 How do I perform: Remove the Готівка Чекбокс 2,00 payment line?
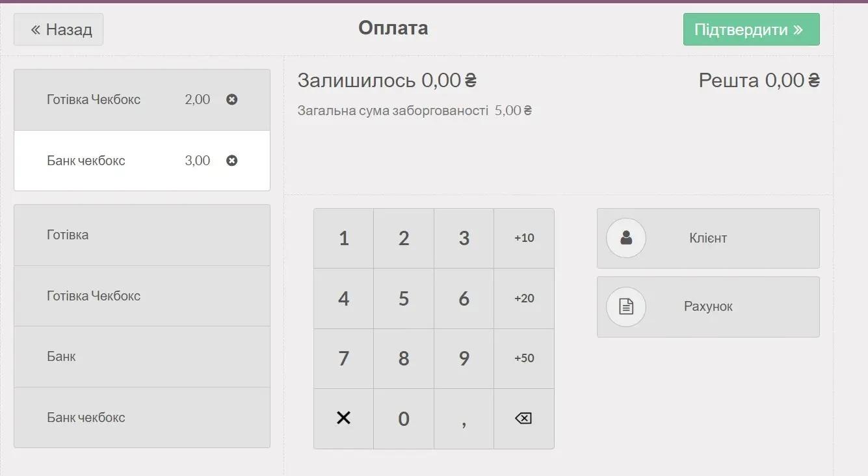coord(231,99)
